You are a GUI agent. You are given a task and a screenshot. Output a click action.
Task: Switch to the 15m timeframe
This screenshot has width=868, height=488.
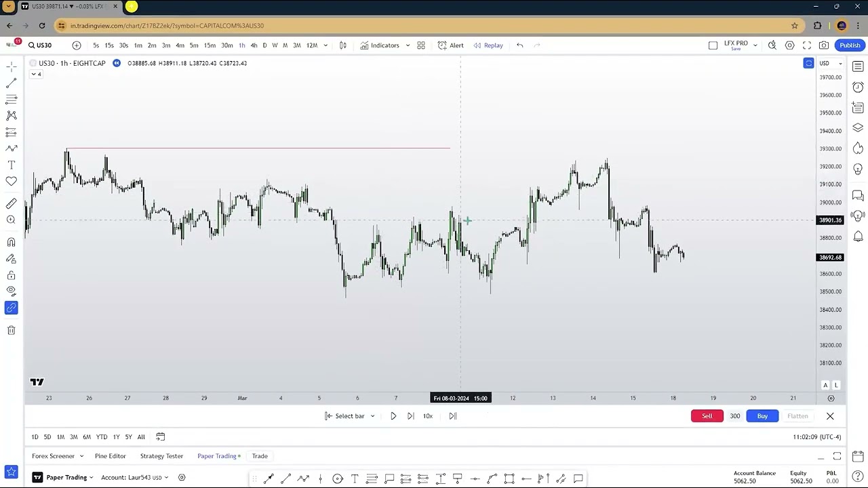210,45
